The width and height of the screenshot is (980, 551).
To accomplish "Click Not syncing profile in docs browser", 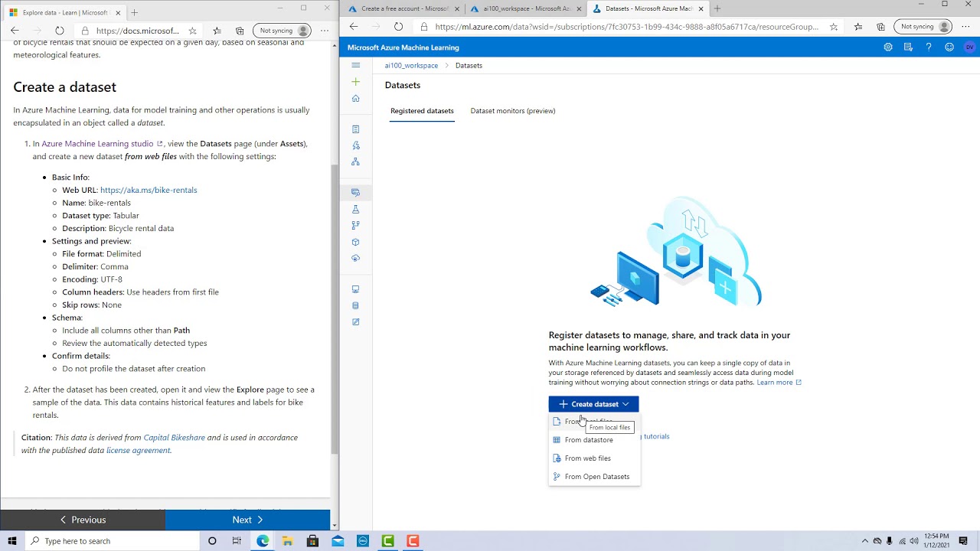I will click(x=282, y=31).
